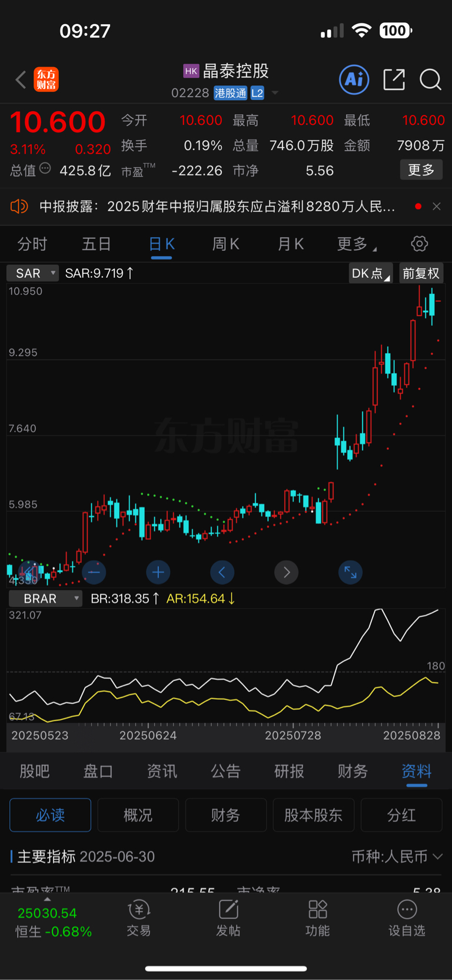Viewport: 452px width, 980px height.
Task: Expand 更多 chart period menu
Action: pyautogui.click(x=357, y=244)
